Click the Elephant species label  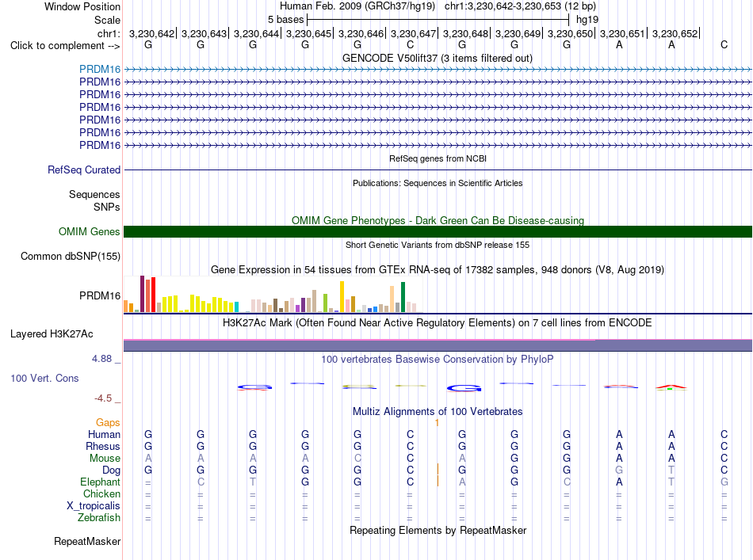click(x=101, y=482)
